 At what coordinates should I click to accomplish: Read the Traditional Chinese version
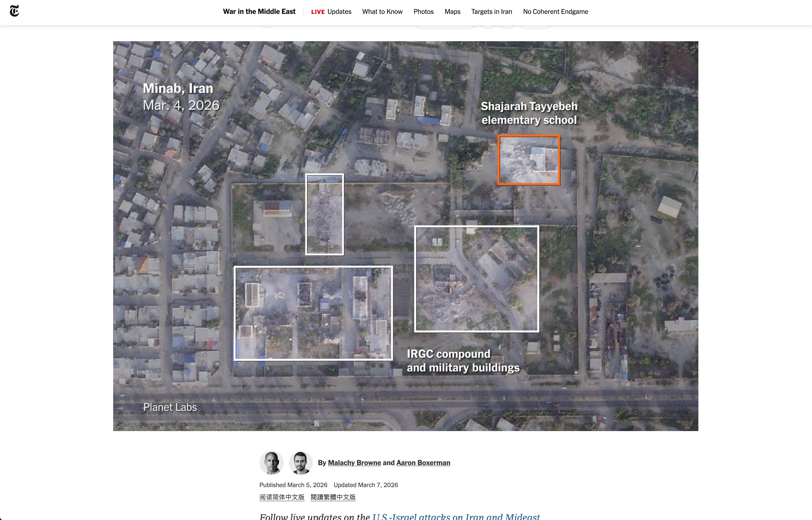point(333,497)
